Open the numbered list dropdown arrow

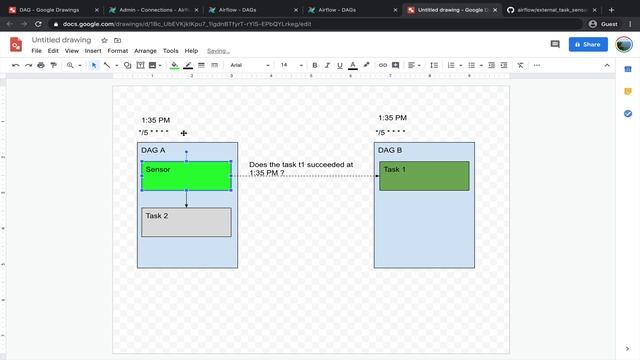460,65
